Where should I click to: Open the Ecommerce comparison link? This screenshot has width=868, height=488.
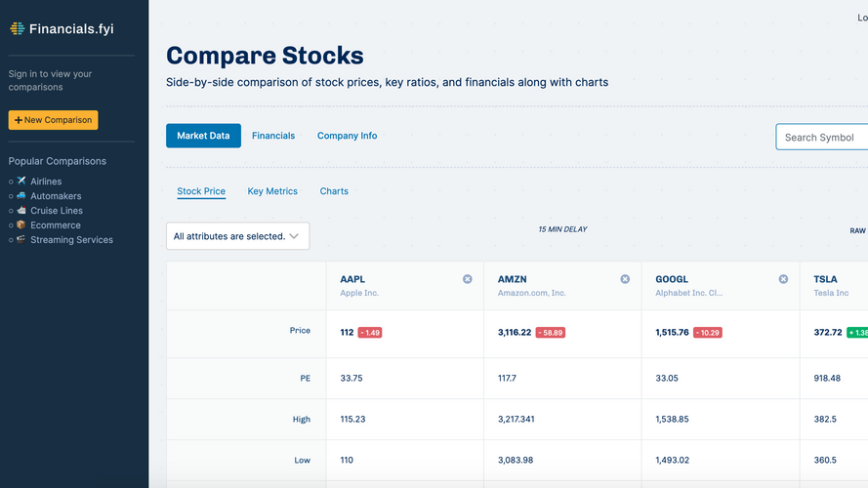(56, 225)
